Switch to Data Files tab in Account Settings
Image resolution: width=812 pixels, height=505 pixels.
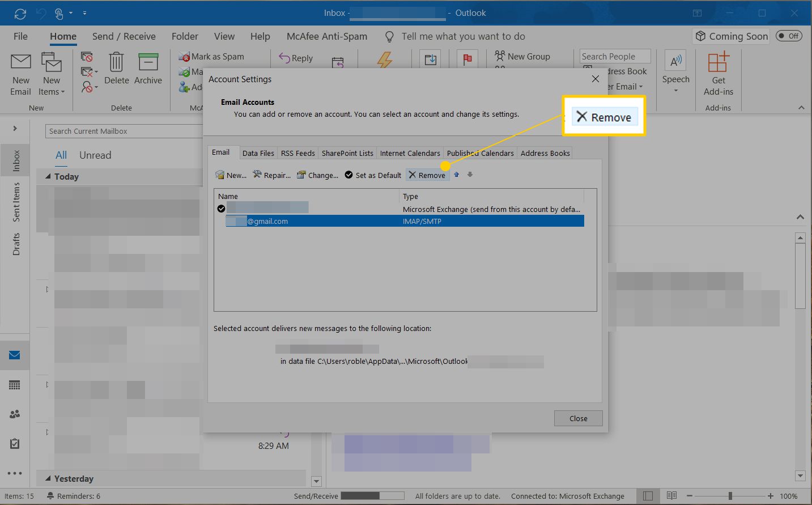[x=258, y=153]
